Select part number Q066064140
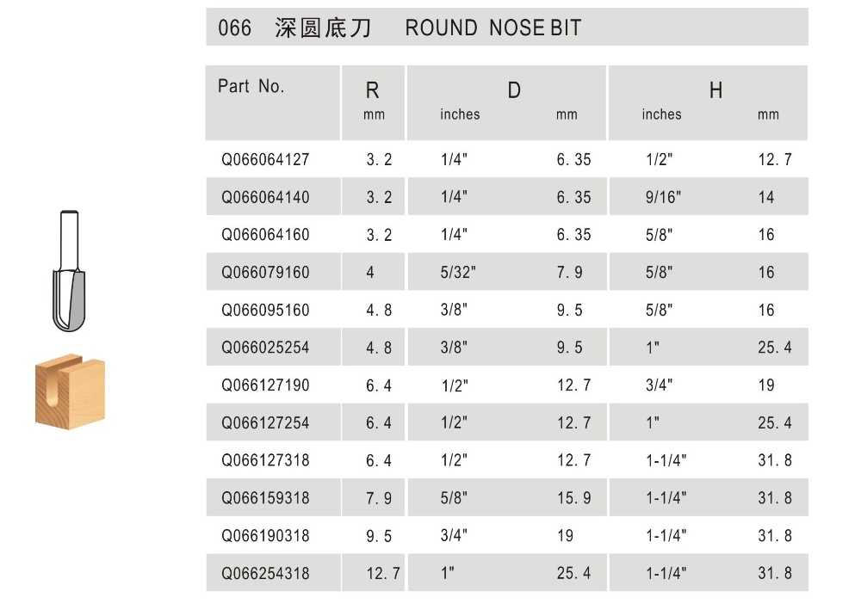861x616 pixels. (x=265, y=198)
